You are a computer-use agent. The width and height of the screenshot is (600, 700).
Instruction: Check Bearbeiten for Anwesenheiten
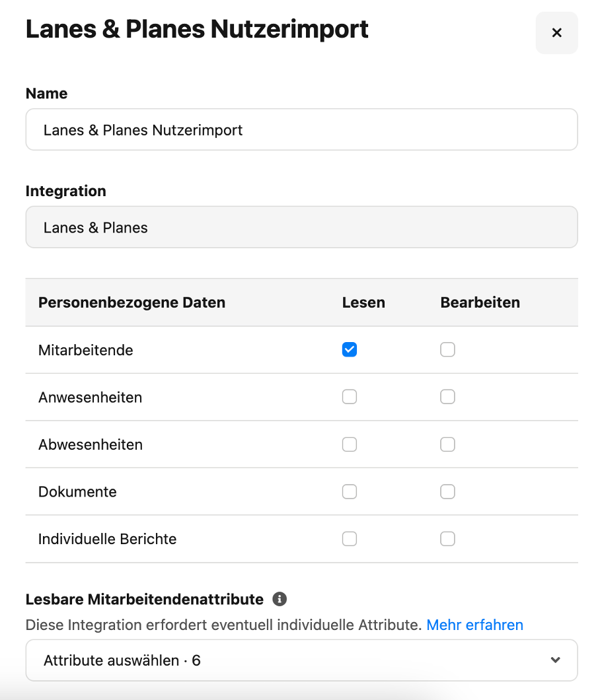click(x=447, y=397)
